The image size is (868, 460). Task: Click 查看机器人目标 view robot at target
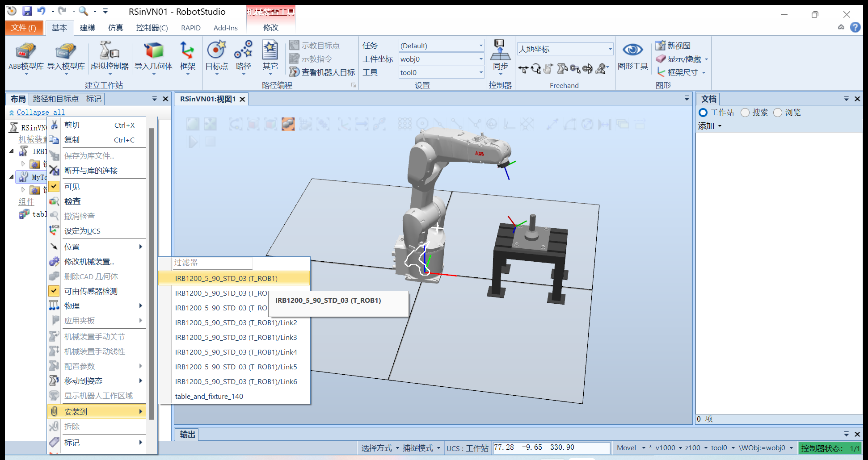pos(322,72)
